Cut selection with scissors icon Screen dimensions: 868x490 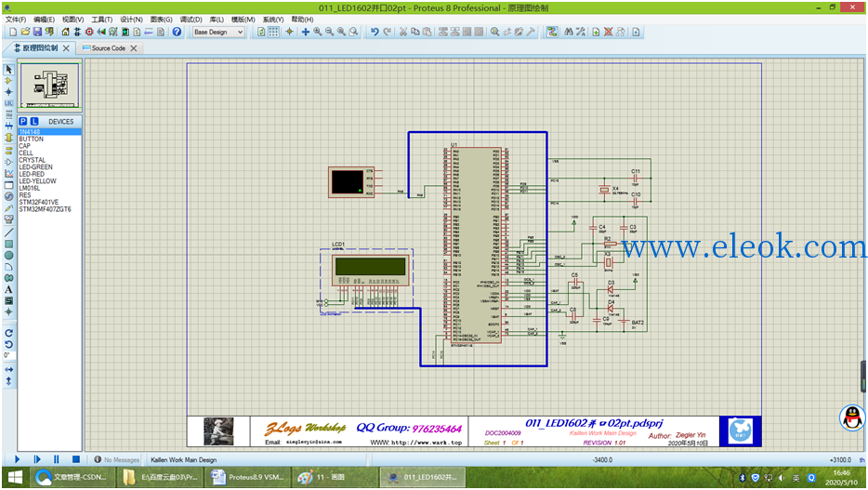403,33
